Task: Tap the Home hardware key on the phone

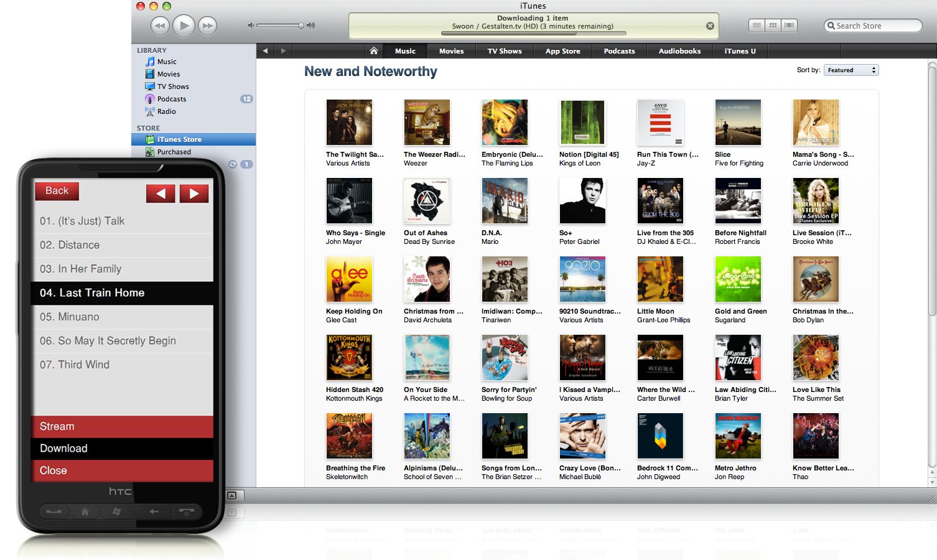Action: (x=85, y=511)
